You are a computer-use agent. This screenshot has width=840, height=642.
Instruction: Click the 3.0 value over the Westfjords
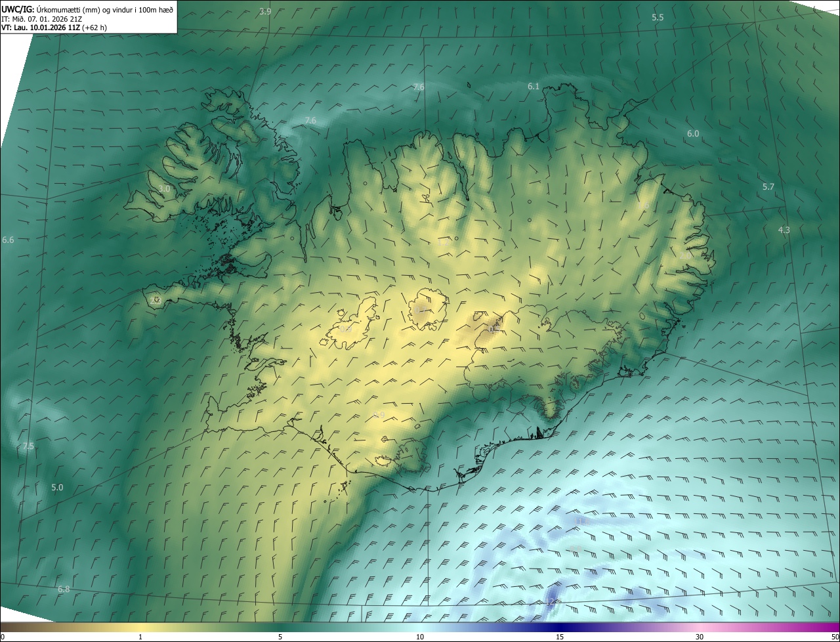165,188
